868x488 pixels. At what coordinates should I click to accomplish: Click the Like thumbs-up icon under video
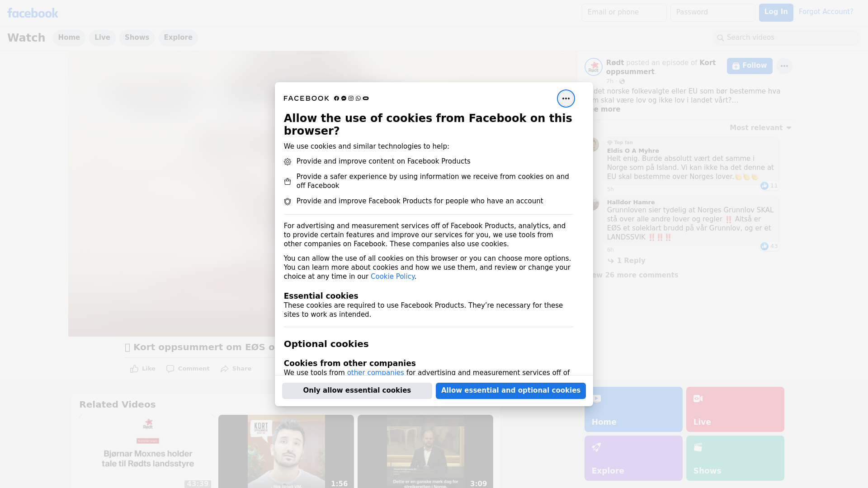134,369
